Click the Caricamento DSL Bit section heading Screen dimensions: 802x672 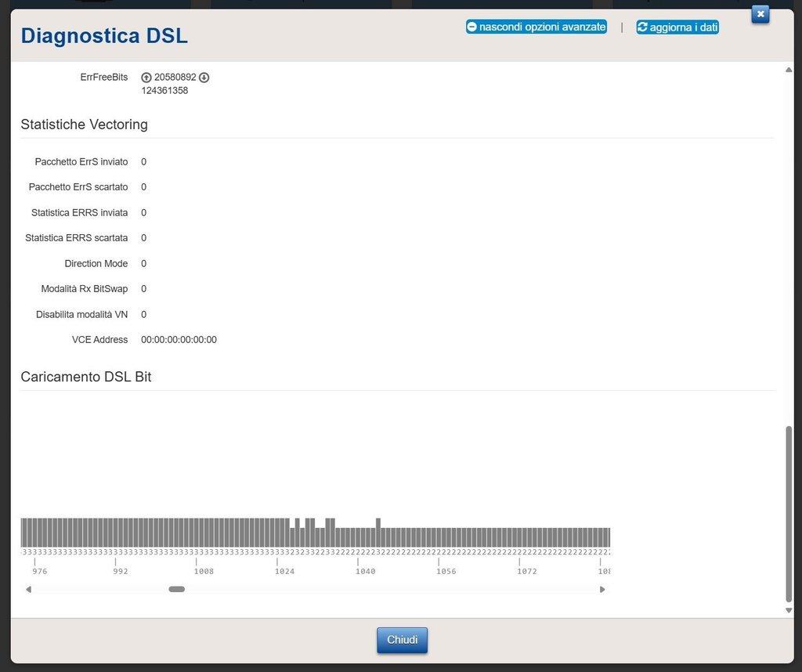coord(86,377)
